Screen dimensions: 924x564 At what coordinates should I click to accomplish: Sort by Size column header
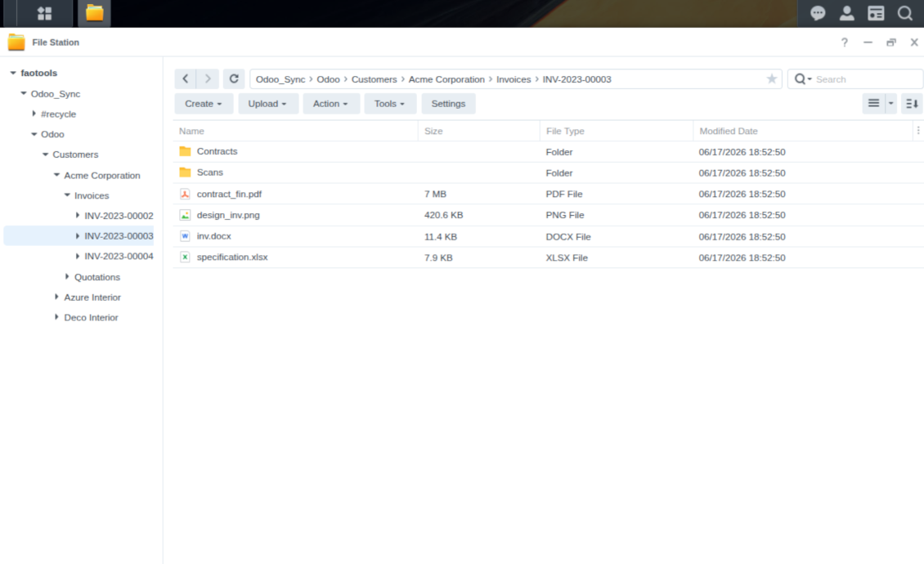click(x=479, y=131)
